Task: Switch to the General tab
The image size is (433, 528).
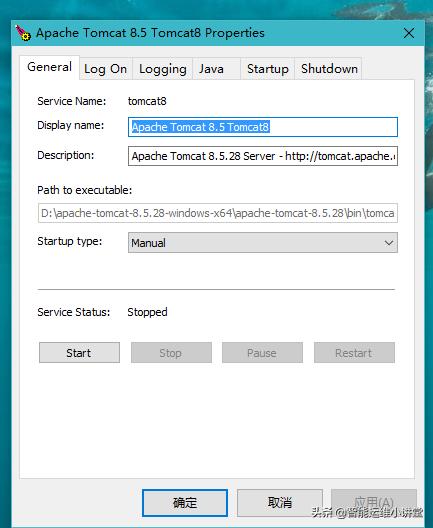Action: point(49,67)
